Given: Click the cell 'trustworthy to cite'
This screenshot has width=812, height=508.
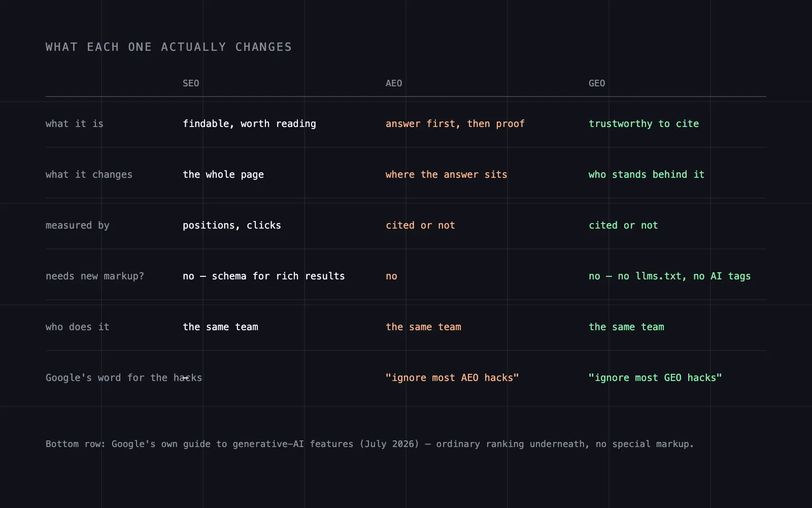Looking at the screenshot, I should [644, 123].
